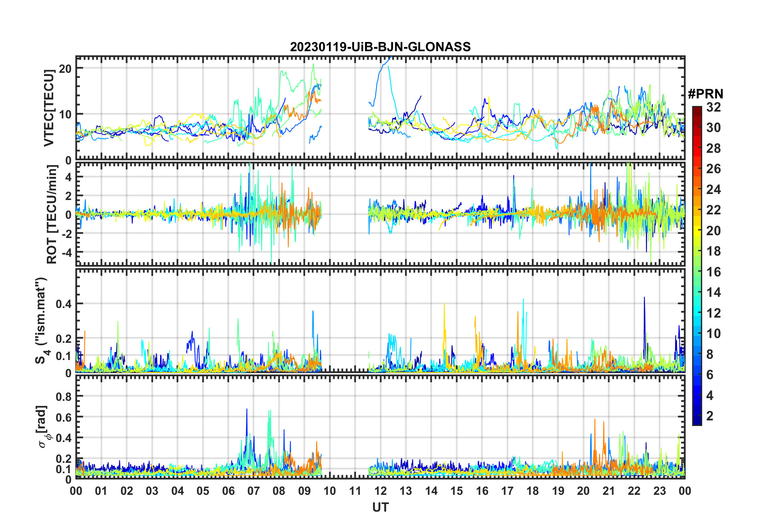Click x-axis hour tick 23
Image resolution: width=761 pixels, height=532 pixels.
(660, 491)
